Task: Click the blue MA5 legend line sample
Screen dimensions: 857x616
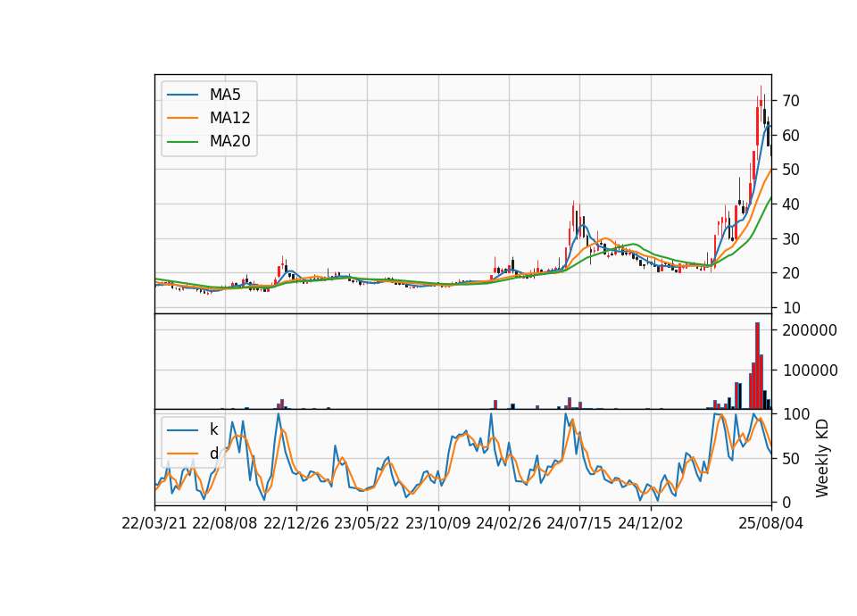Action: coord(182,96)
